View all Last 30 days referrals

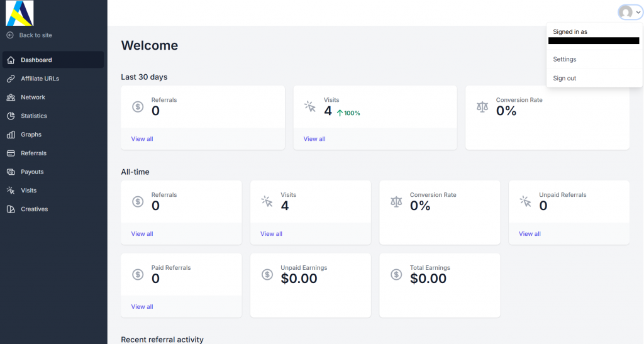pyautogui.click(x=142, y=139)
